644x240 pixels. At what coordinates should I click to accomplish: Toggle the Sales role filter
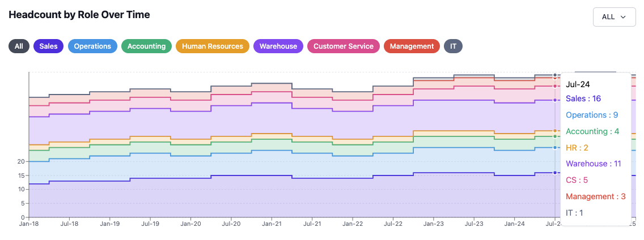point(48,46)
